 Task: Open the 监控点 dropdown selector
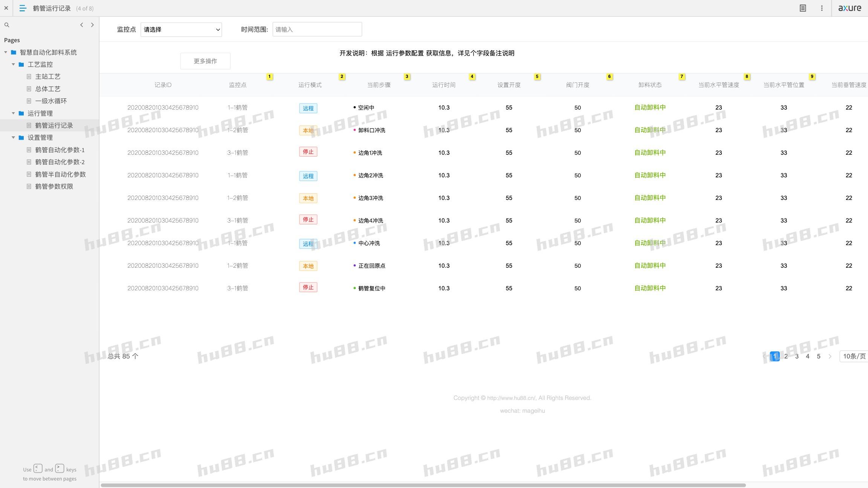point(181,29)
